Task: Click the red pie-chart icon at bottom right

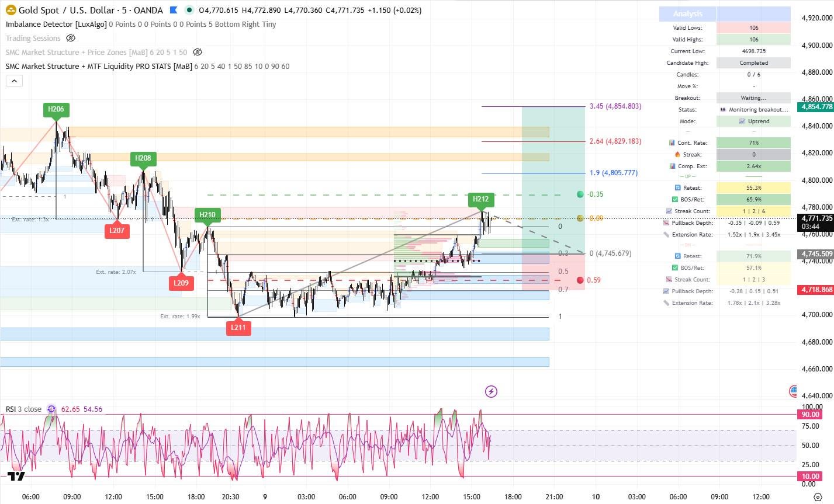Action: 793,390
